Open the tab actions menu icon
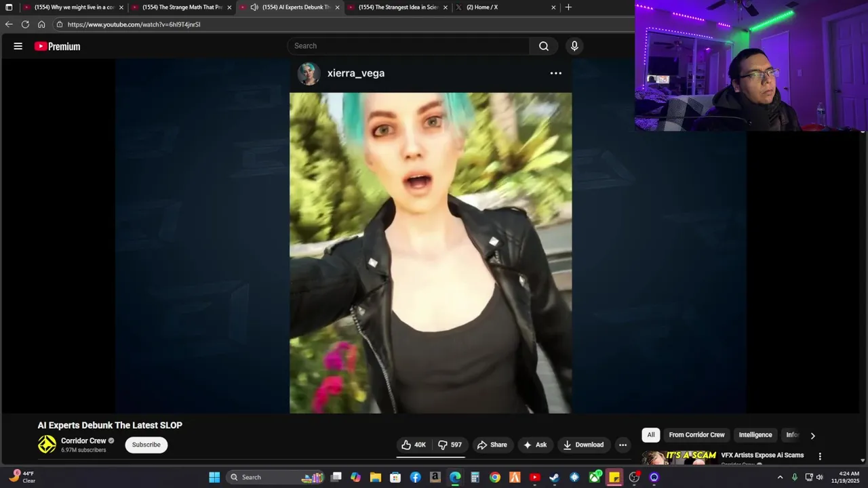Screen dimensions: 868x488 [x=9, y=7]
